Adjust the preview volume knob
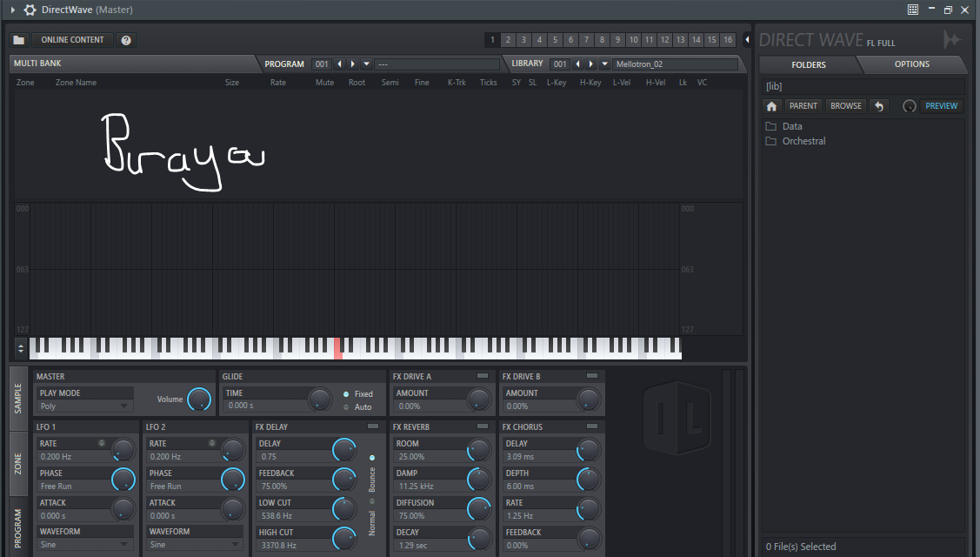This screenshot has width=980, height=557. (910, 106)
